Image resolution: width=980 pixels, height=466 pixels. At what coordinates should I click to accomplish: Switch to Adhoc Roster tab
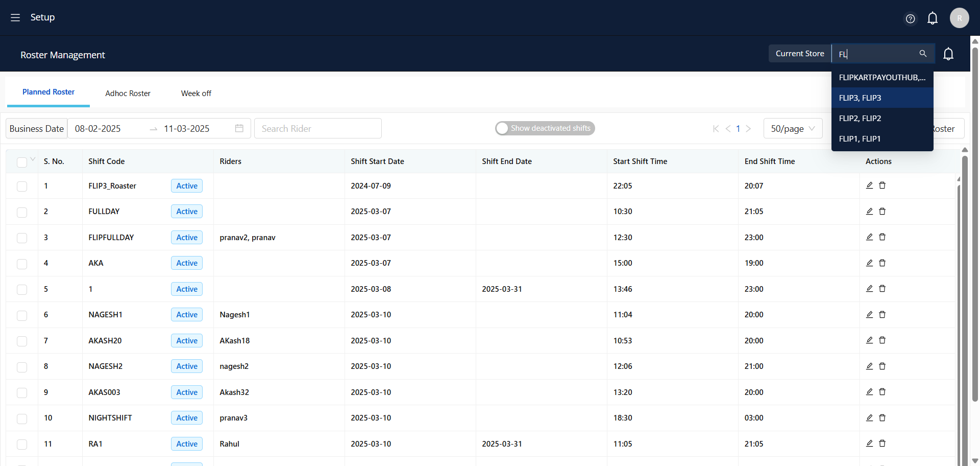128,94
